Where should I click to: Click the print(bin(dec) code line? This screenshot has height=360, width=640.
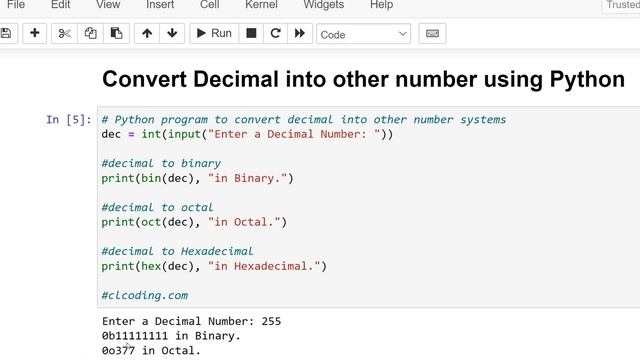(x=198, y=178)
